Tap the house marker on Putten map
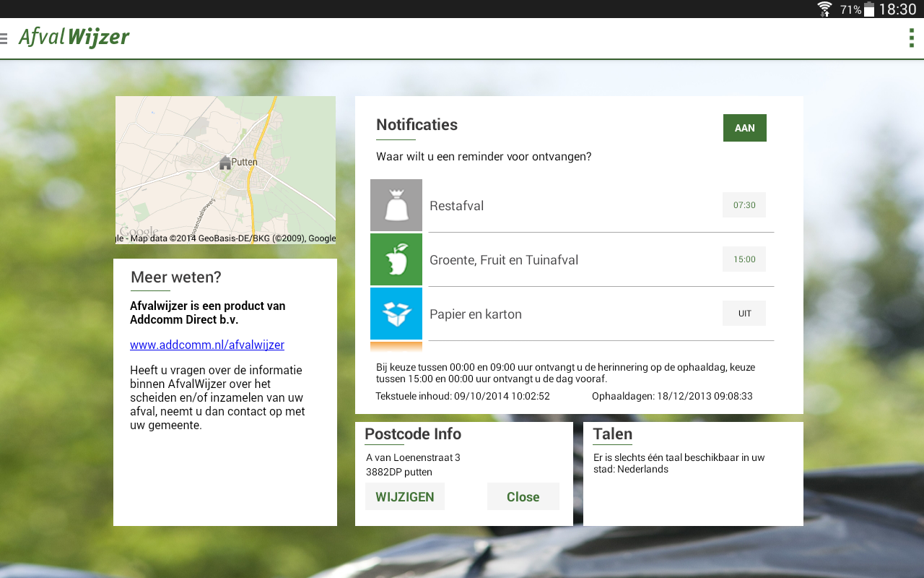 coord(225,163)
